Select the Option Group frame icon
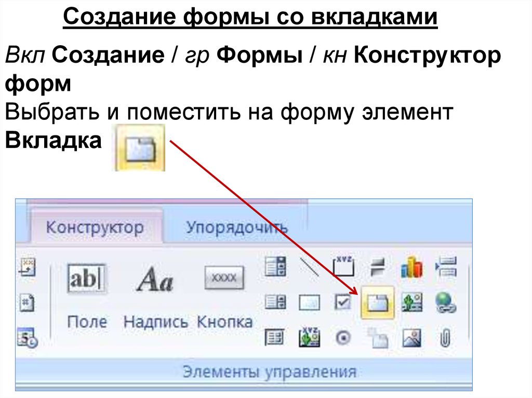Screen dimensions: 532x398 (x=343, y=267)
